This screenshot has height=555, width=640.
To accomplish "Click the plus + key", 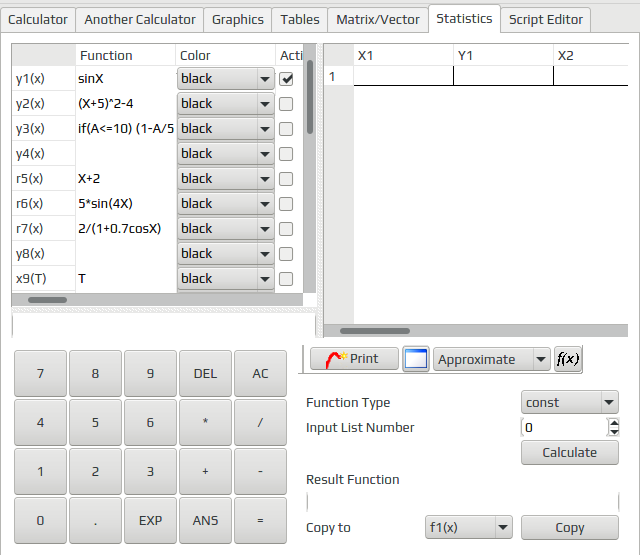I will click(x=205, y=471).
